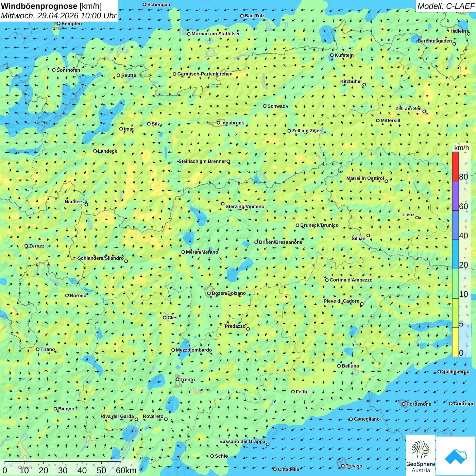Click the Sonthofen location marker
Screen dimensions: 476x476
click(53, 70)
